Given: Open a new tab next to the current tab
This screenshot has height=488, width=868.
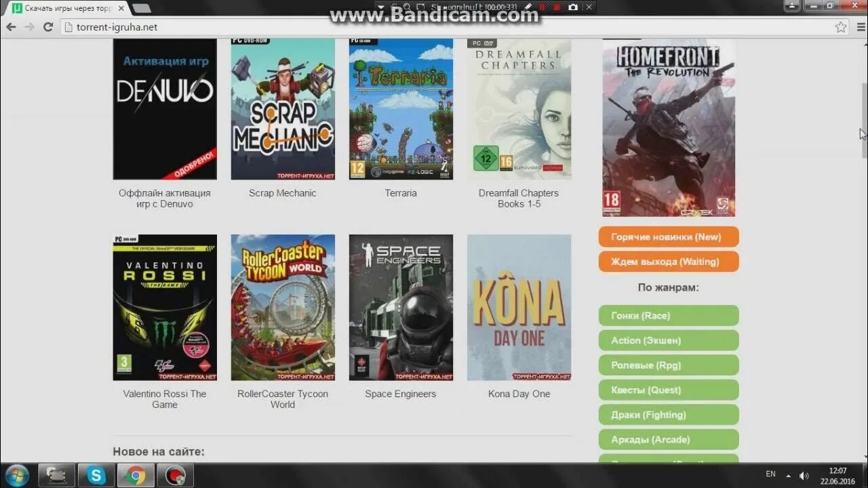Looking at the screenshot, I should [141, 8].
